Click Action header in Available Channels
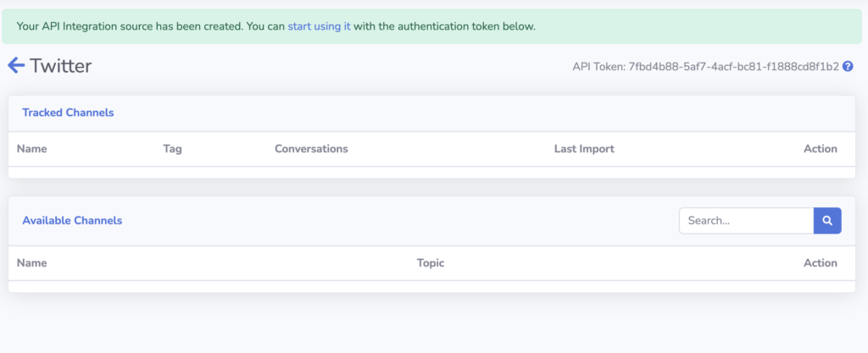 pos(821,263)
